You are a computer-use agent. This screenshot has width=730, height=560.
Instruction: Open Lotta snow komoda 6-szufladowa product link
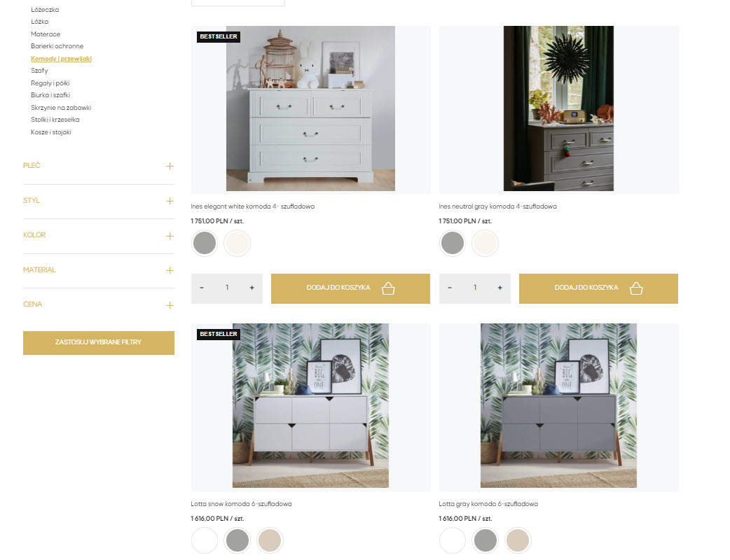point(241,504)
